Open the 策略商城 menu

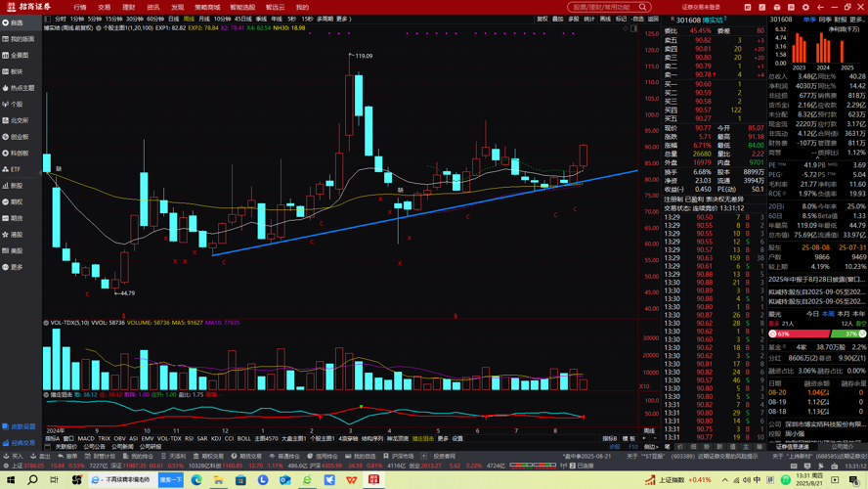coord(207,7)
